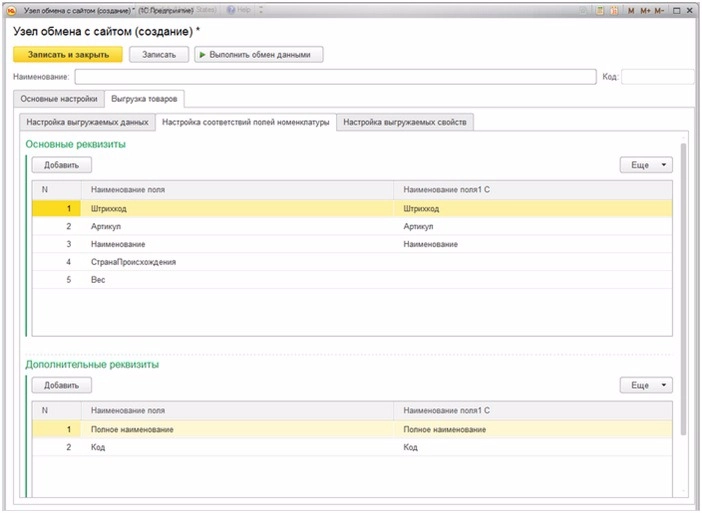Open the calculator from the title bar
The width and height of the screenshot is (702, 513).
point(599,9)
